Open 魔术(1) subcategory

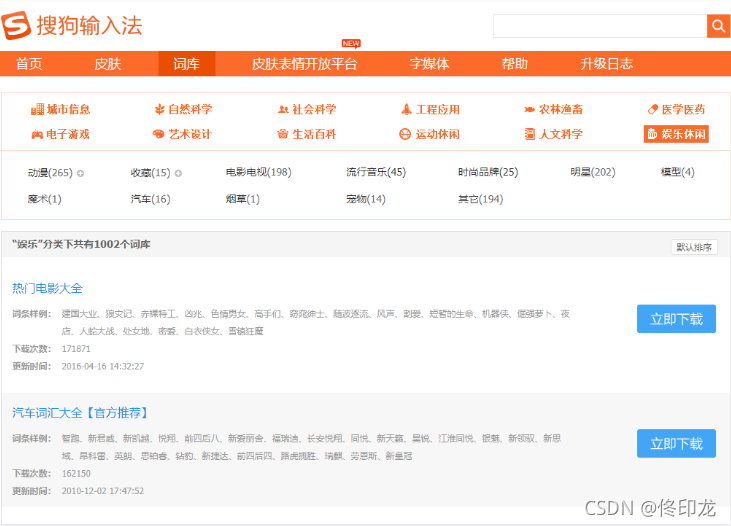(x=45, y=199)
